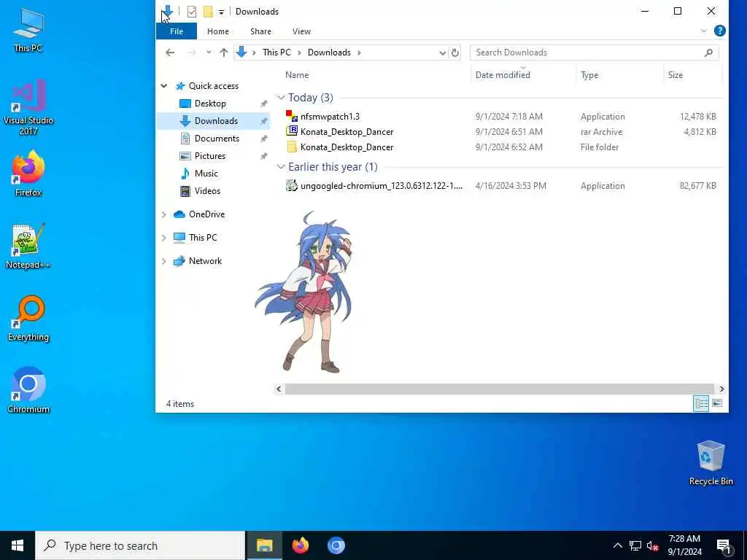Open the File ribbon tab
This screenshot has width=747, height=560.
(x=177, y=31)
